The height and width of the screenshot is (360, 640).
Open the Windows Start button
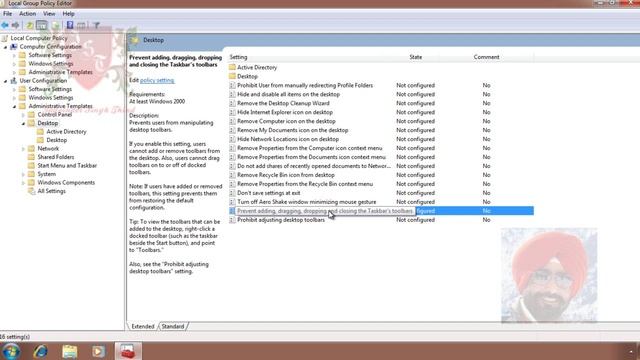tap(11, 351)
